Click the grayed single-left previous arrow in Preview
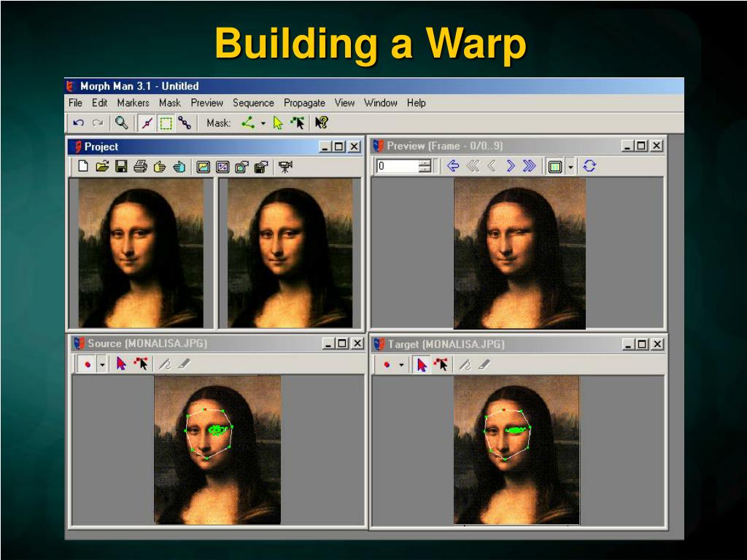 pyautogui.click(x=492, y=166)
